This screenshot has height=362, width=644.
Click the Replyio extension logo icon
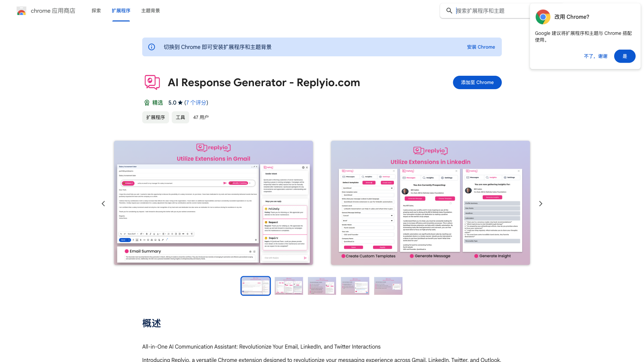point(152,82)
